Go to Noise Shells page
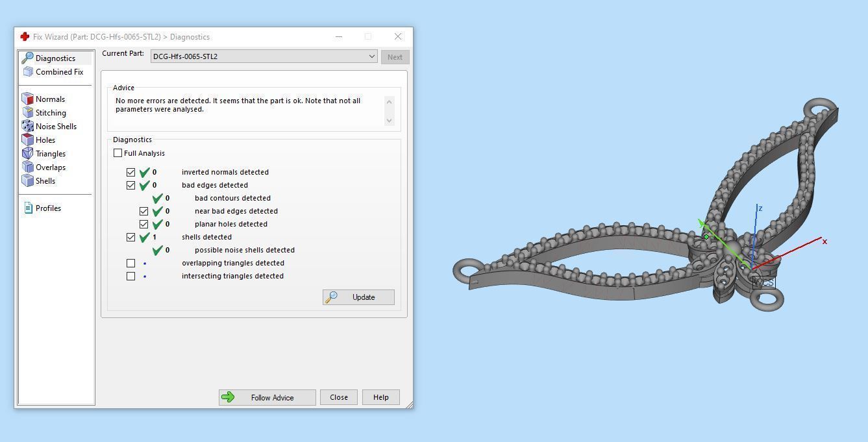The image size is (868, 442). tap(56, 127)
